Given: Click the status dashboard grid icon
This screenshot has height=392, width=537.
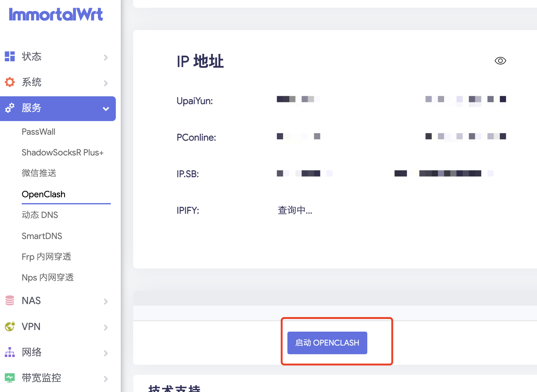Looking at the screenshot, I should [10, 56].
